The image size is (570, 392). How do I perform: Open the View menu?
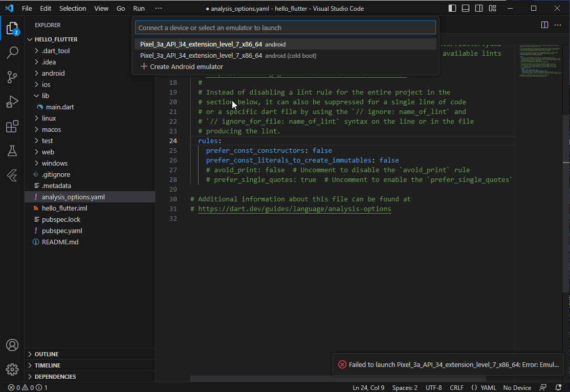(101, 8)
